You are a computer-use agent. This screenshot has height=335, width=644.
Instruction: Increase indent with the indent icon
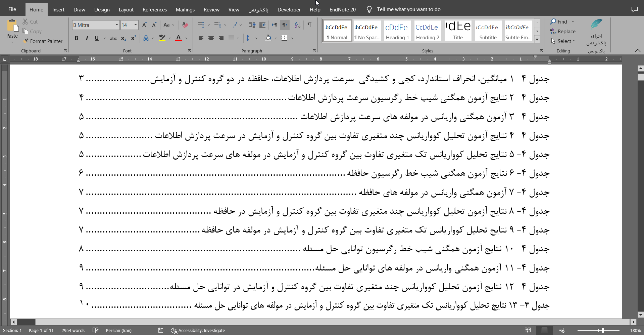pyautogui.click(x=262, y=25)
